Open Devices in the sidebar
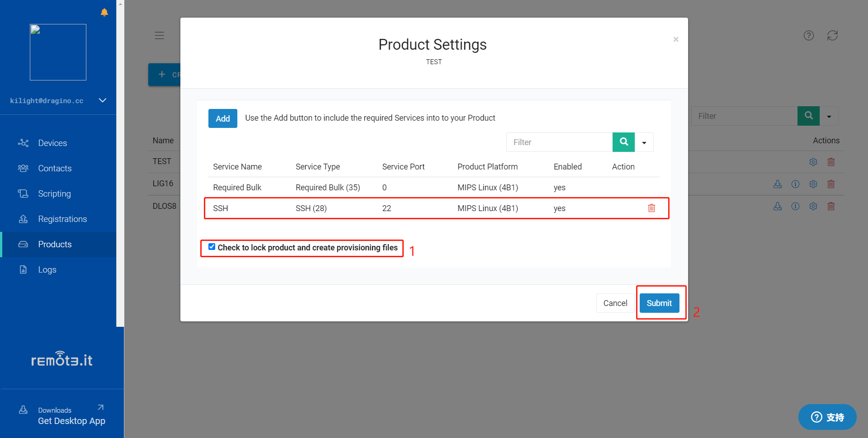Viewport: 868px width, 438px height. pyautogui.click(x=52, y=143)
